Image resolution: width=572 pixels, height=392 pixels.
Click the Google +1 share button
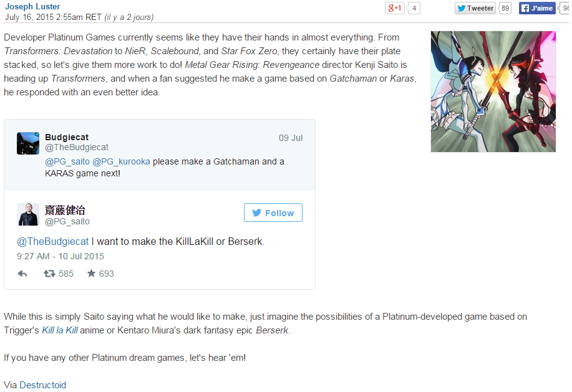tap(395, 8)
